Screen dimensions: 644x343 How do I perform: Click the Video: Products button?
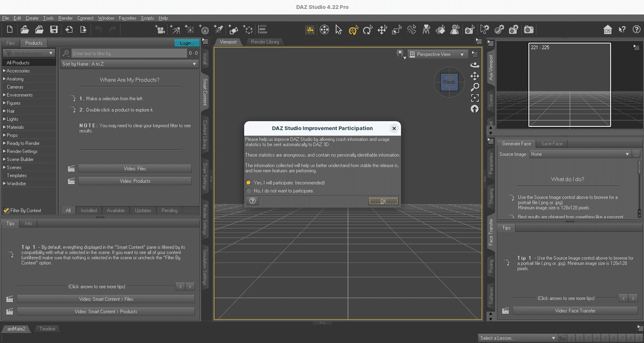(135, 181)
